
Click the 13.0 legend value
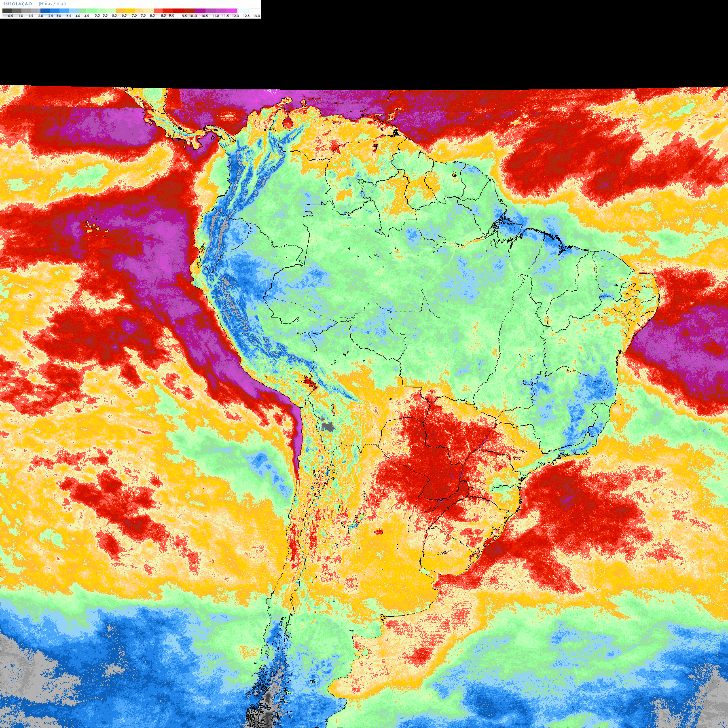click(257, 16)
